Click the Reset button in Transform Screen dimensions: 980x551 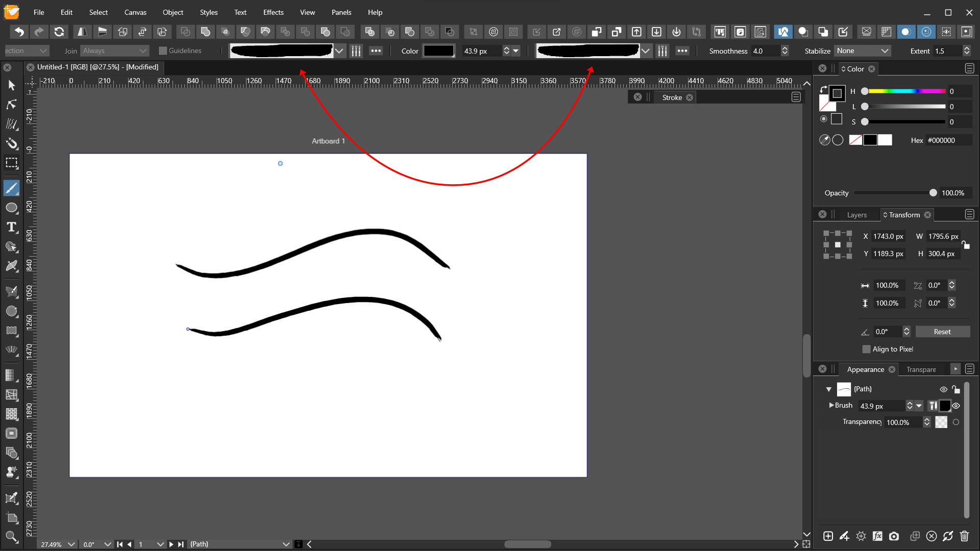tap(942, 332)
